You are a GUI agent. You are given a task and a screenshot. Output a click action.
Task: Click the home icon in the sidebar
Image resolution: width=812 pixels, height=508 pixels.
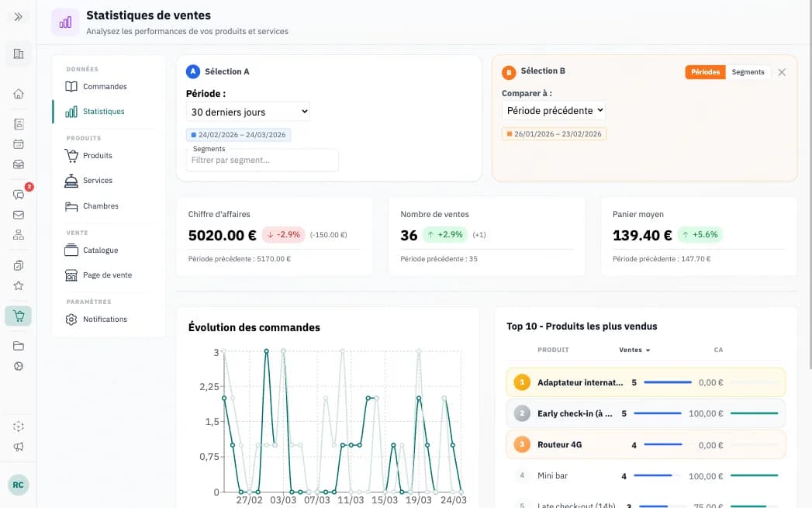[18, 92]
